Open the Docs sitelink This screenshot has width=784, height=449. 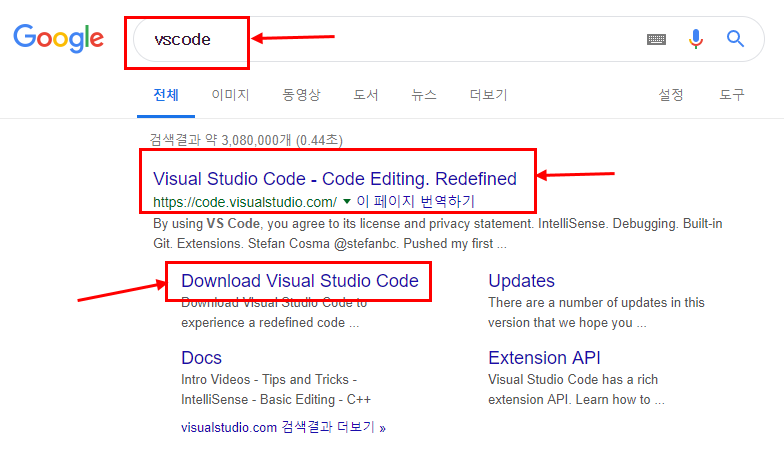201,358
